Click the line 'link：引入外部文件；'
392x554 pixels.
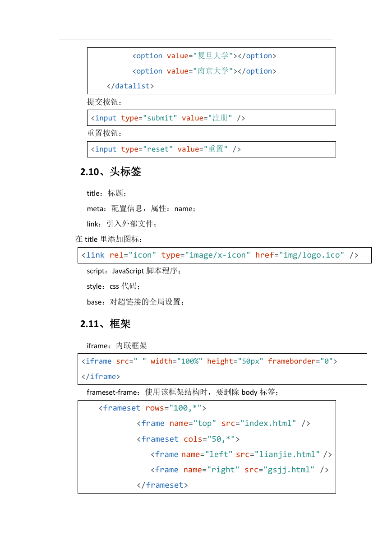(x=122, y=224)
